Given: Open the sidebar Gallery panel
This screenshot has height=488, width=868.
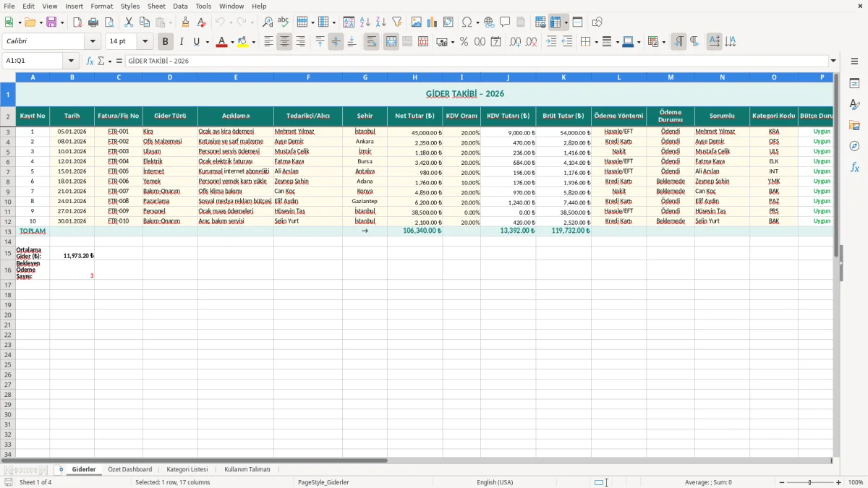Looking at the screenshot, I should point(854,125).
